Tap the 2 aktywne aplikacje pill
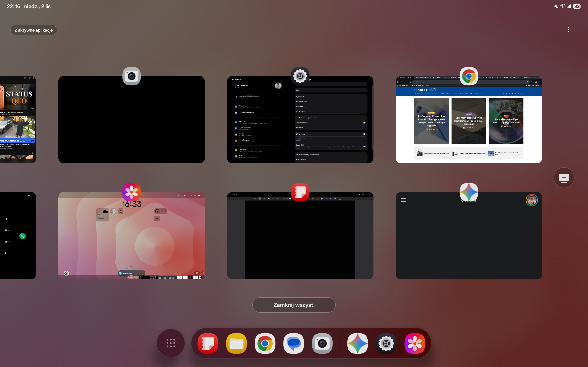 pyautogui.click(x=34, y=30)
